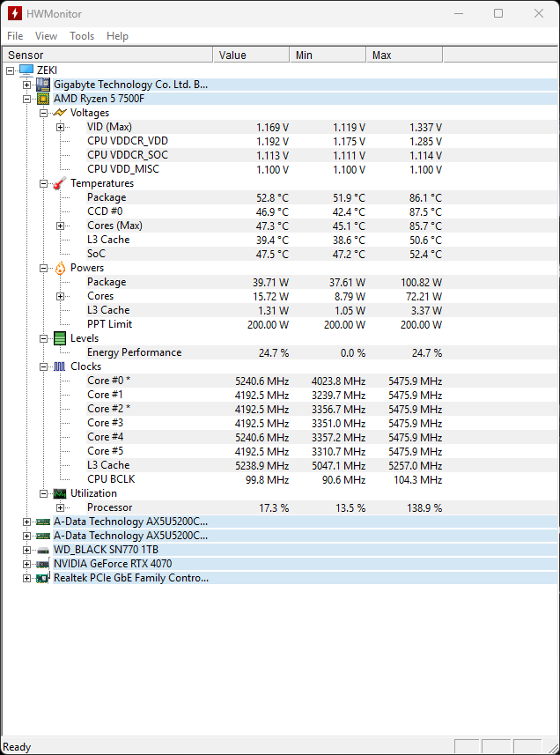Expand the Processor utilization entry

pyautogui.click(x=60, y=507)
